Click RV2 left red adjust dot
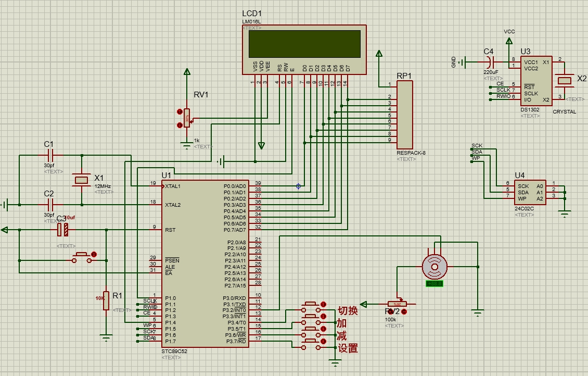This screenshot has height=376, width=588. coord(391,311)
